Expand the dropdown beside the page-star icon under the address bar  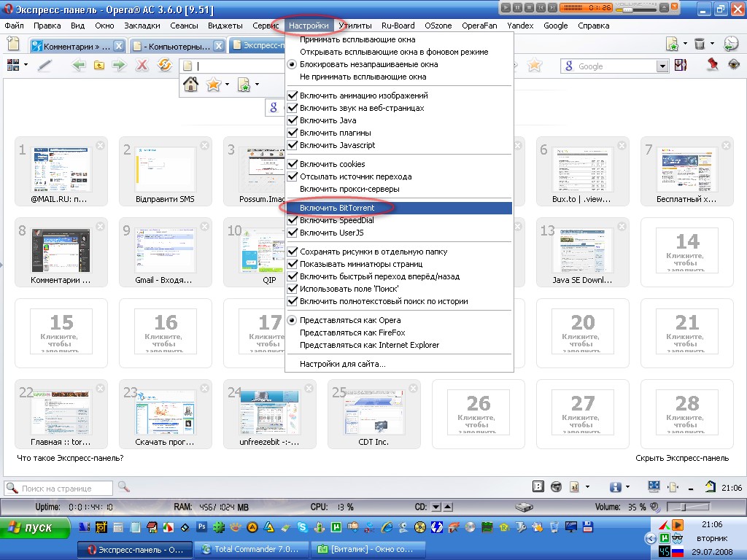[258, 85]
